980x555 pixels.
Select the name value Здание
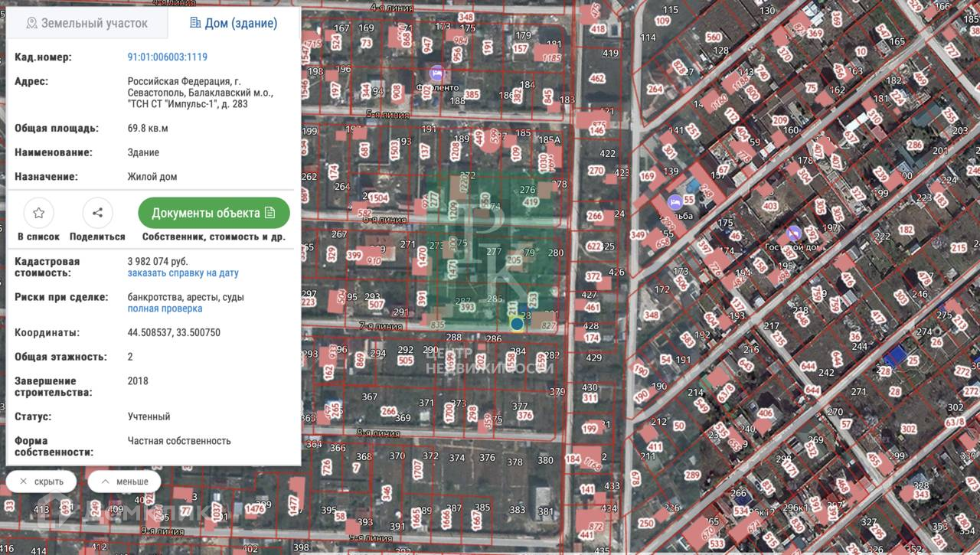click(x=143, y=152)
